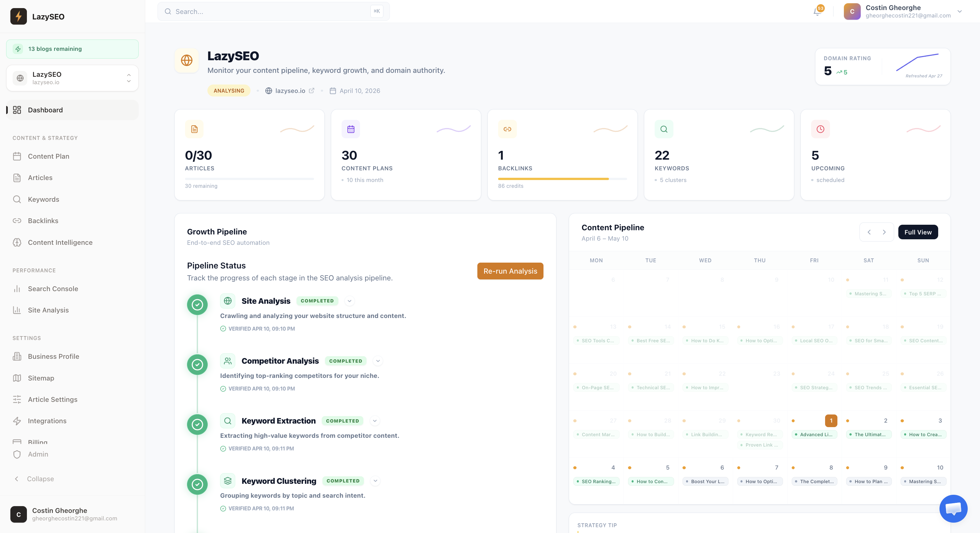Click the Upcoming card clock icon
Image resolution: width=980 pixels, height=533 pixels.
pos(820,129)
